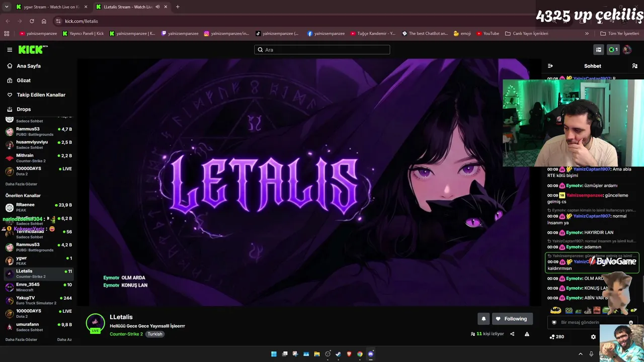Collapse the Sohbet chat panel arrow
This screenshot has width=644, height=362.
(x=550, y=66)
